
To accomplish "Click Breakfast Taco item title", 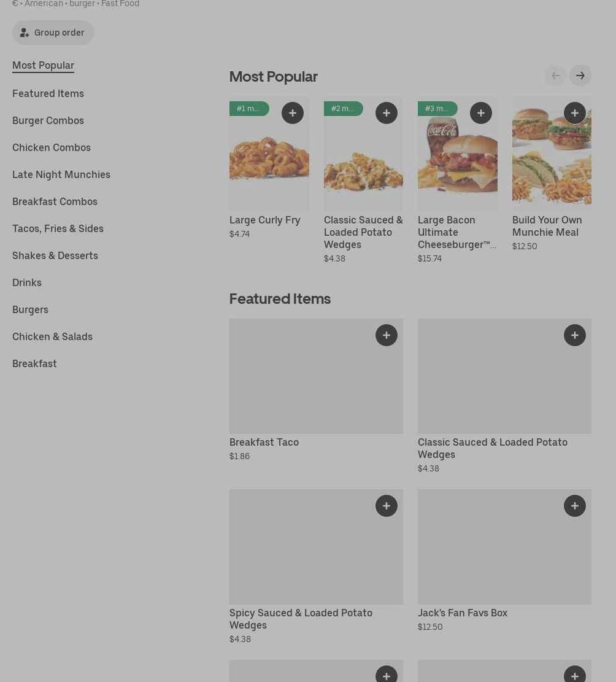I will 264,442.
